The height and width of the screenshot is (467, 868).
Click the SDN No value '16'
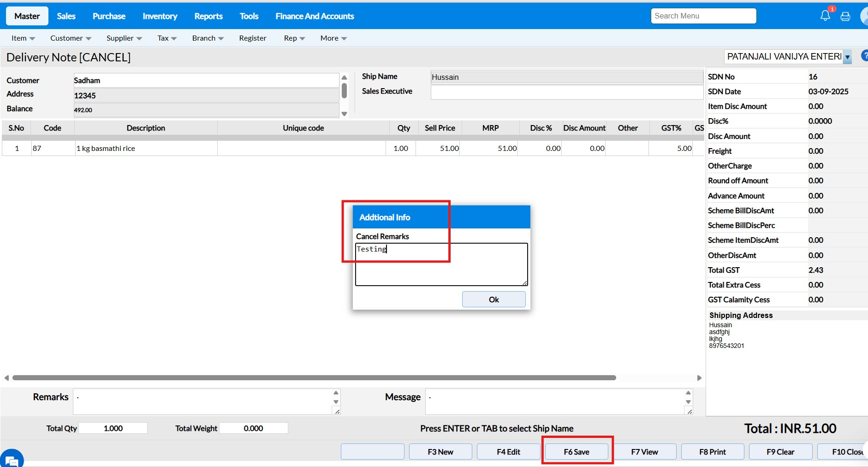point(813,77)
